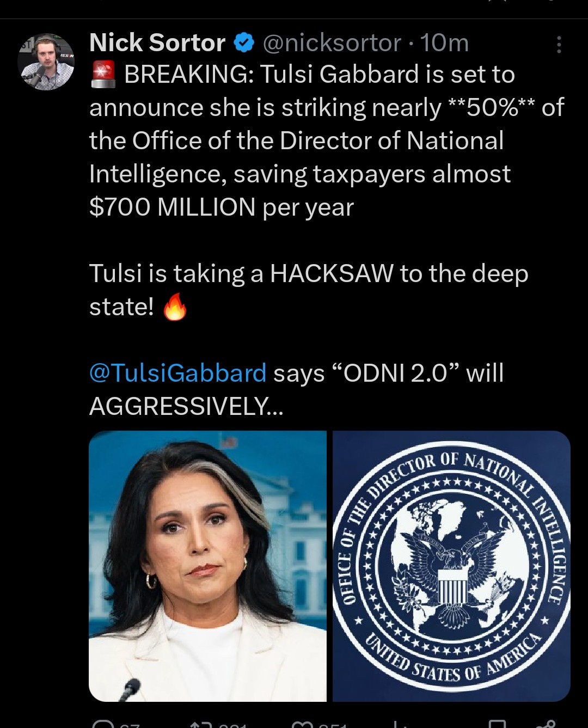Tap the reply speech bubble icon
The width and height of the screenshot is (588, 728).
[x=102, y=724]
